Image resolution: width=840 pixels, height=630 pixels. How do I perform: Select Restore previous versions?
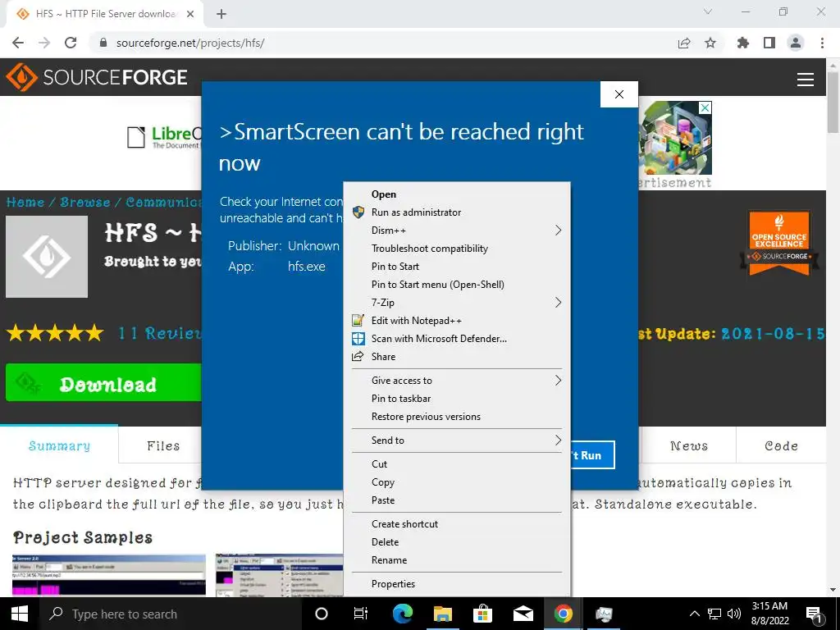tap(457, 417)
